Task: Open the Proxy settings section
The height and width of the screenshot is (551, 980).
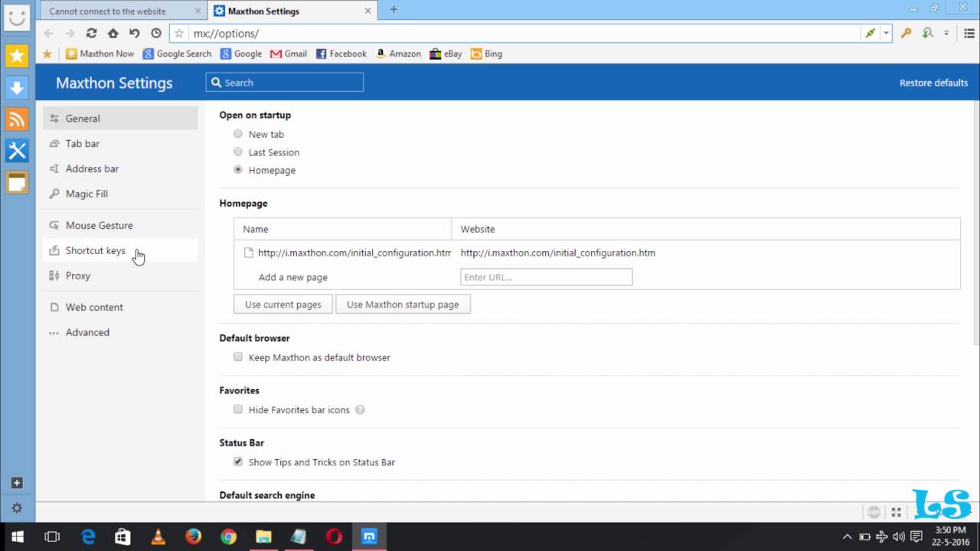Action: point(120,275)
